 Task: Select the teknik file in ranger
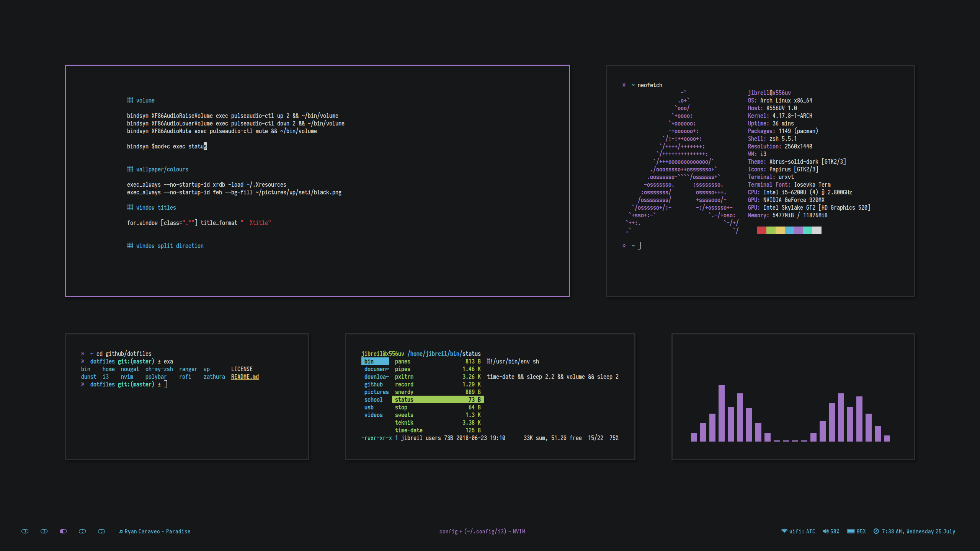pyautogui.click(x=404, y=422)
